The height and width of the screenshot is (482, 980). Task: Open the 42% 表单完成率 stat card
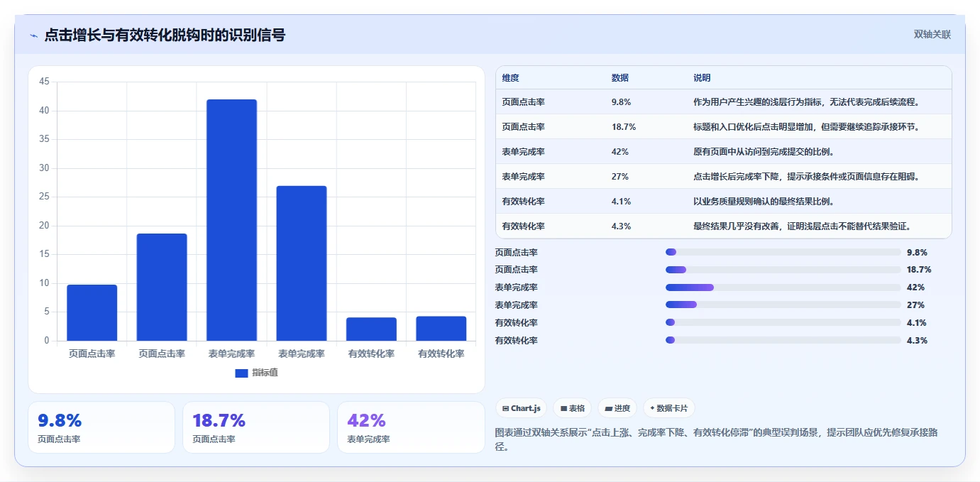point(411,427)
